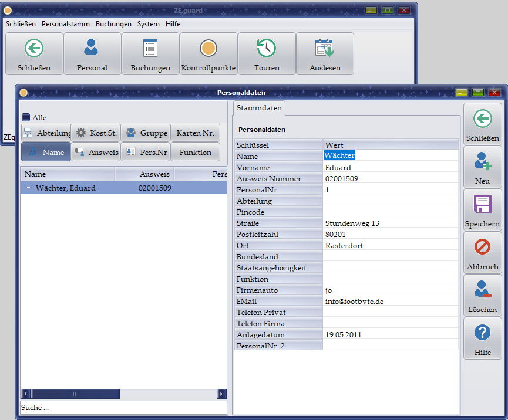Sort the list by the Ausweis column header

[144, 174]
